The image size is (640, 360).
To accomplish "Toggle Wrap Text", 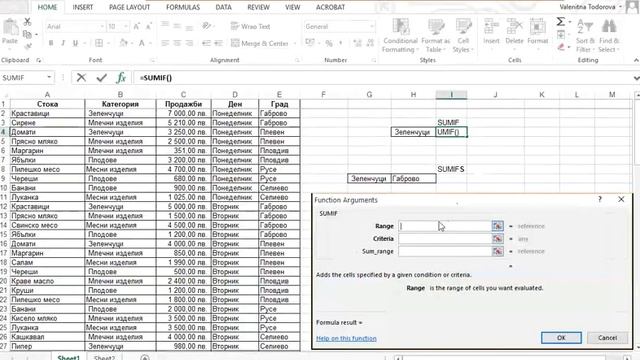I will click(x=251, y=27).
